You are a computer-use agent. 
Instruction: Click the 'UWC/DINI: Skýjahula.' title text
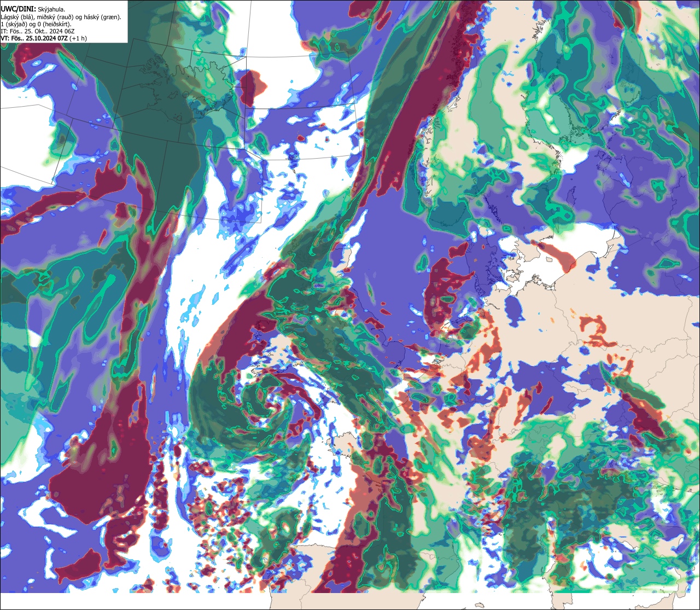(x=33, y=9)
